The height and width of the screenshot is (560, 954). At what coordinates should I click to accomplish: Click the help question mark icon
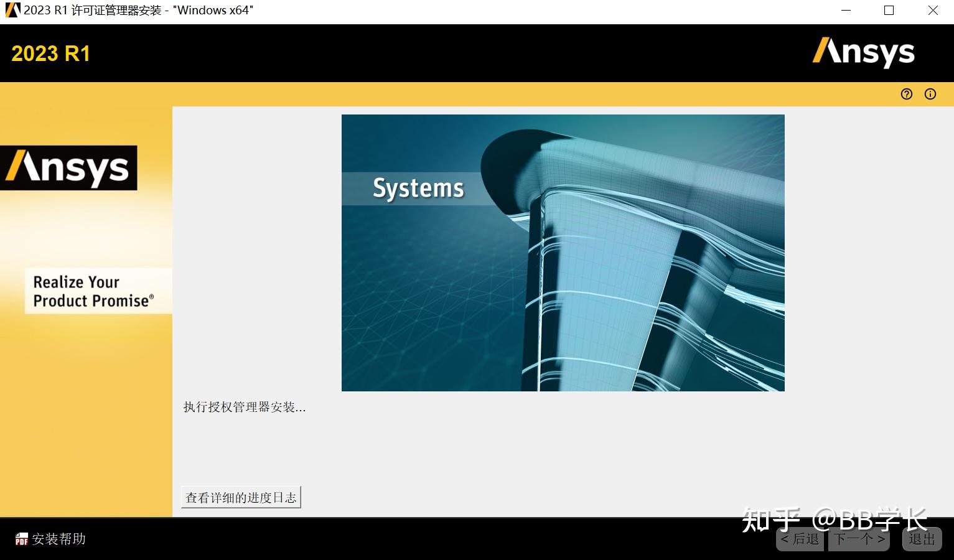coord(906,94)
